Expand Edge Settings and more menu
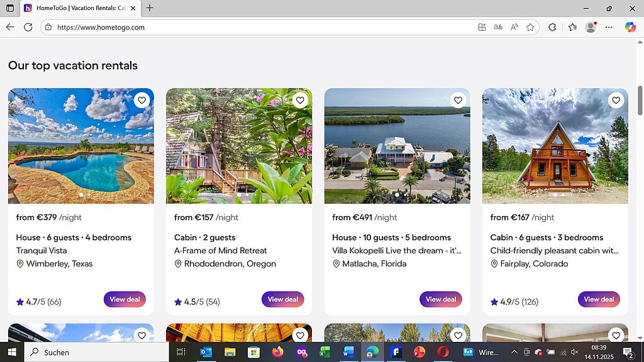The height and width of the screenshot is (362, 644). (x=609, y=27)
